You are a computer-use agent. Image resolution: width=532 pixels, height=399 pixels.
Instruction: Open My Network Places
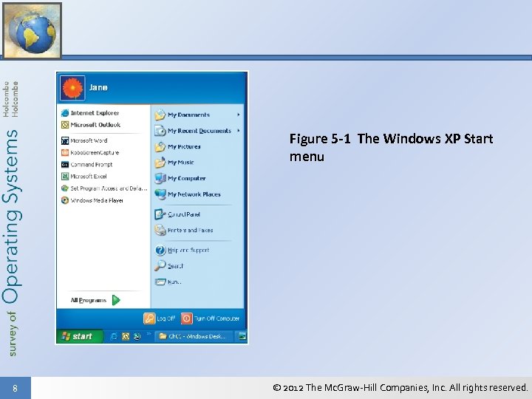188,194
